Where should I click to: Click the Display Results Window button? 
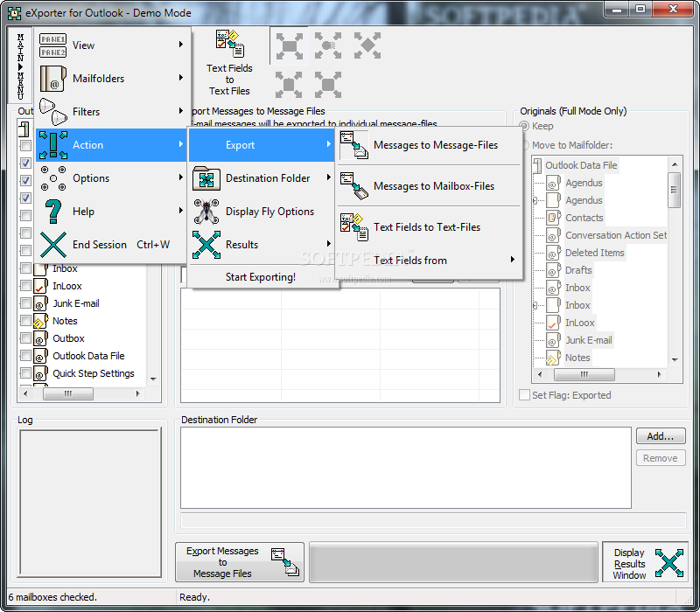pyautogui.click(x=647, y=563)
